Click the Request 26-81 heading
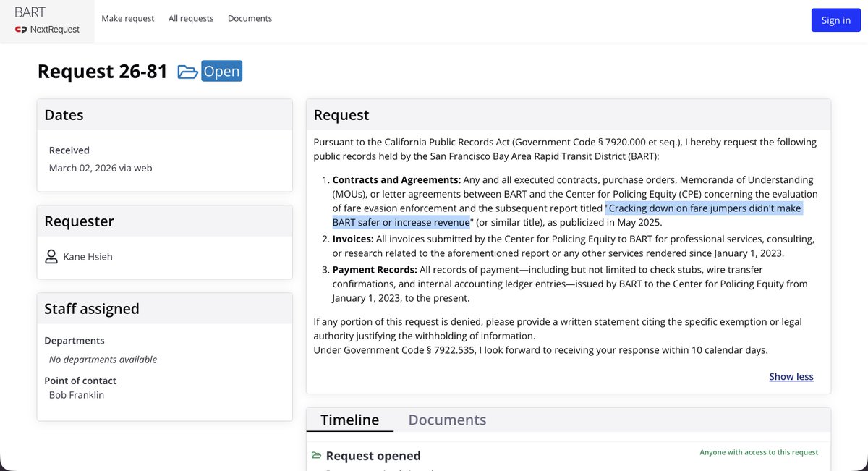 [102, 72]
